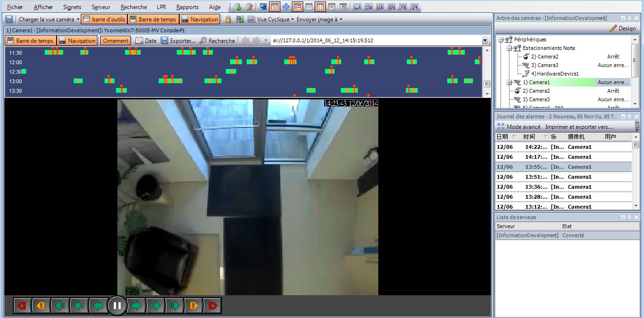Open the Serveur menu
This screenshot has height=318, width=644.
[101, 7]
